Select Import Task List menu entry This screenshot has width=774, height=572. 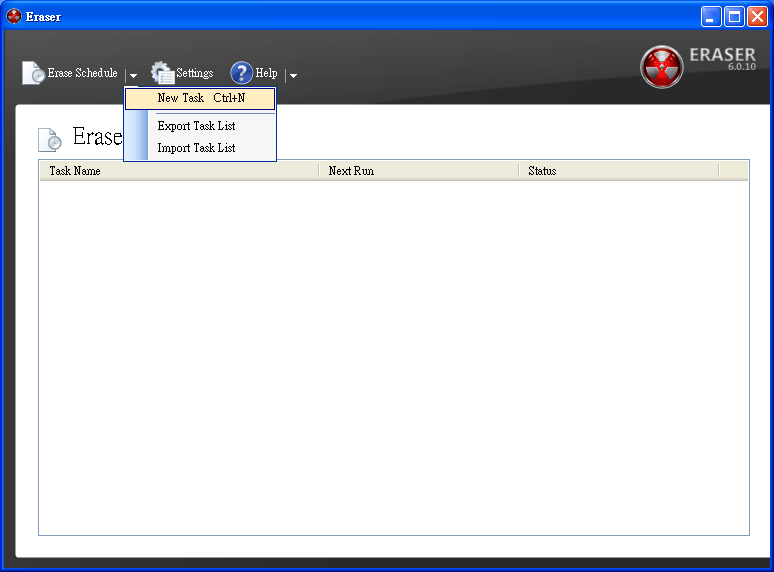point(196,148)
